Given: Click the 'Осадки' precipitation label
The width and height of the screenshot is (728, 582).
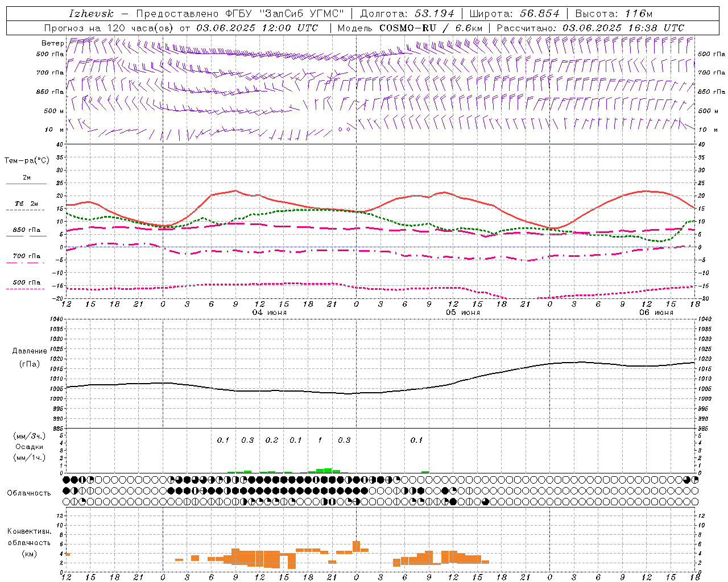Looking at the screenshot, I should pos(30,447).
